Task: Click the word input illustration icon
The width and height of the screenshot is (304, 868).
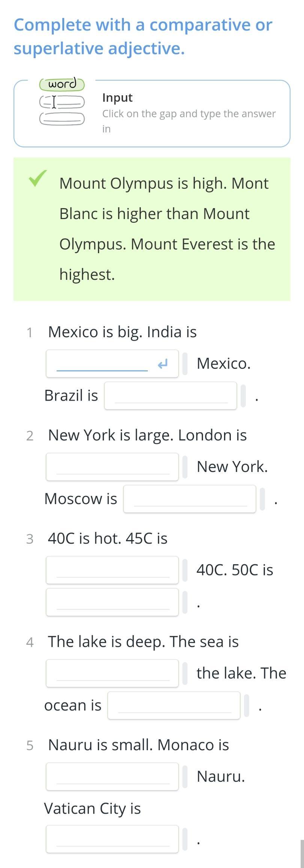Action: tap(62, 101)
